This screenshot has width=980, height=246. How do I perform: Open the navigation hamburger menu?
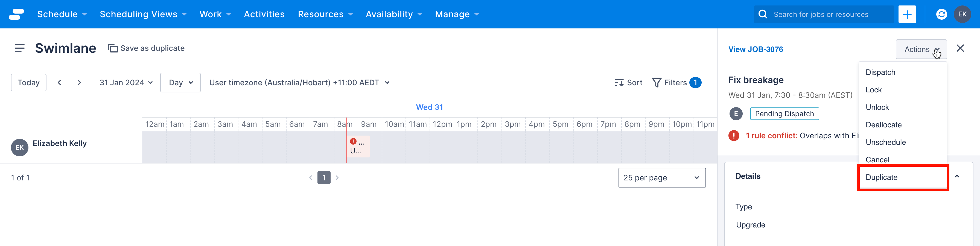[x=19, y=48]
